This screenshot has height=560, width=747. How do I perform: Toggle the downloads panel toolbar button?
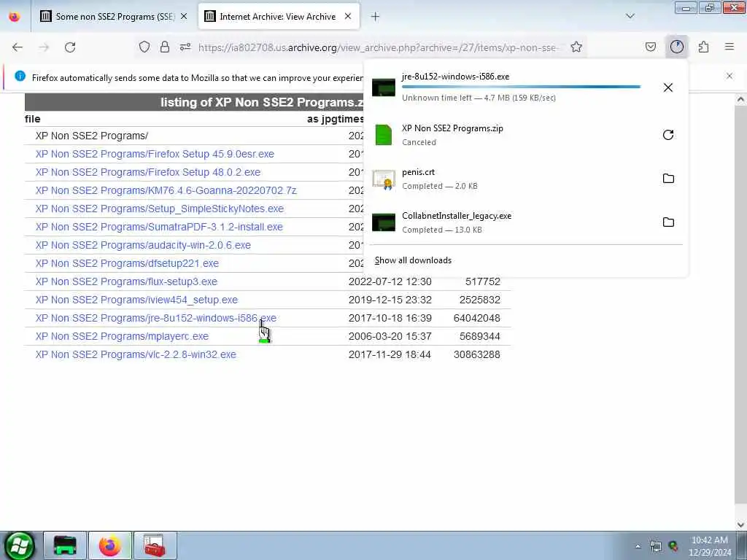coord(677,47)
